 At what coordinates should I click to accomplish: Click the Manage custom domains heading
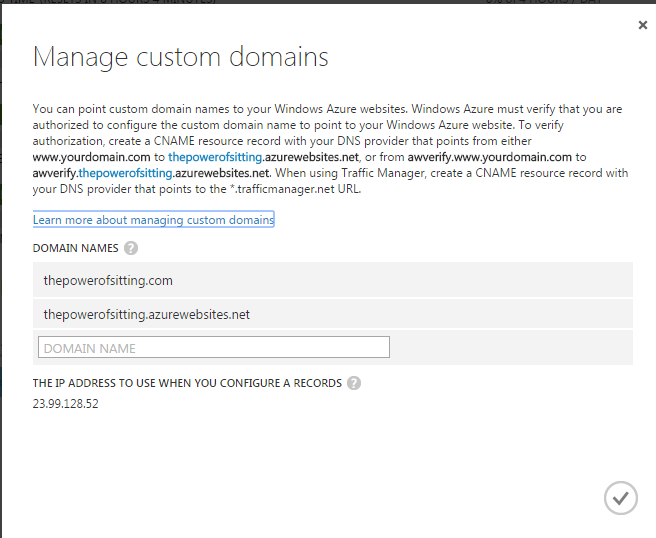(181, 57)
